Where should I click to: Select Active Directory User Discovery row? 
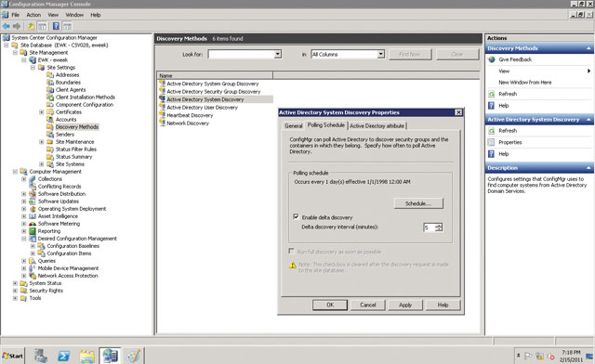tap(203, 108)
